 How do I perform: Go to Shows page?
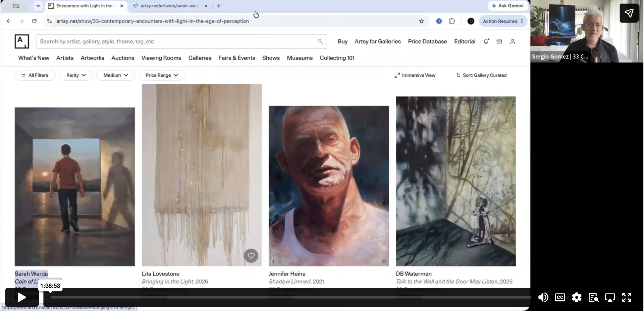coord(271,58)
